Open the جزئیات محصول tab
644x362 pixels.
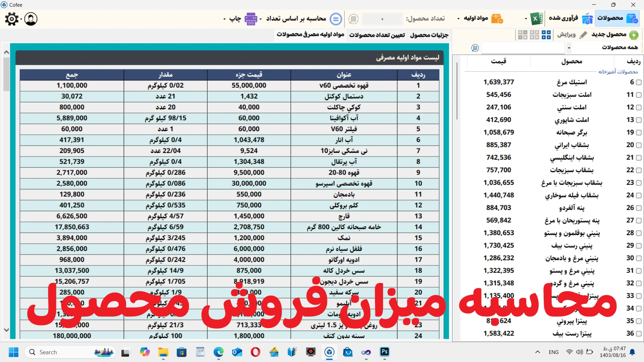[x=429, y=35]
